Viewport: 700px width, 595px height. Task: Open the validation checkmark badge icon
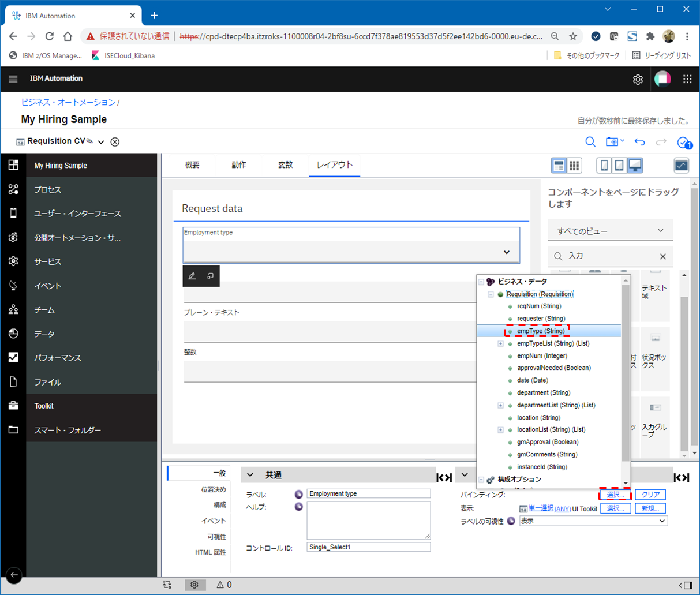click(x=684, y=143)
